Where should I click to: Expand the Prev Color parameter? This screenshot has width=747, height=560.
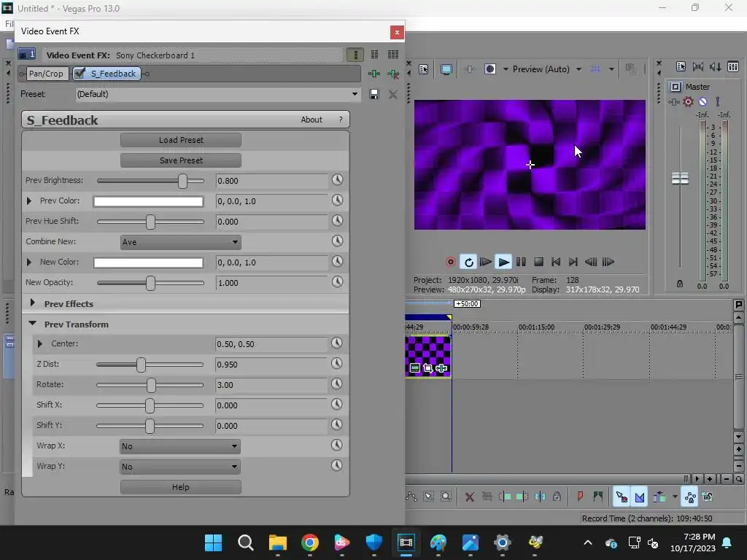coord(29,201)
